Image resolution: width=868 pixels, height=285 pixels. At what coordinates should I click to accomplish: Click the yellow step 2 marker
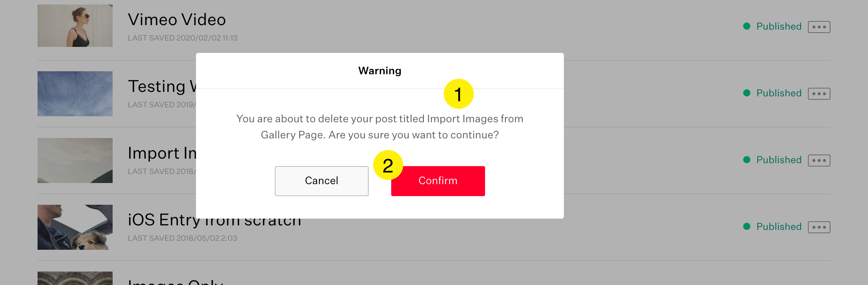(x=388, y=165)
